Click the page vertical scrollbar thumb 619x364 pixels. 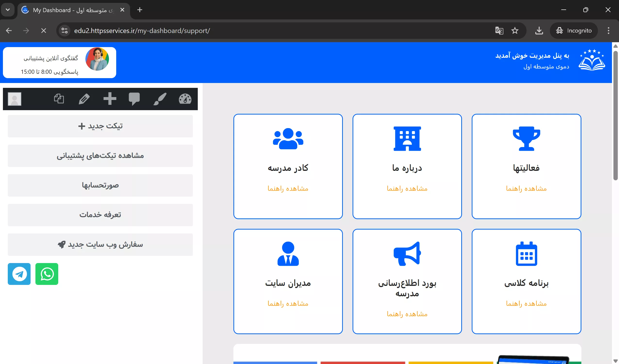[615, 116]
